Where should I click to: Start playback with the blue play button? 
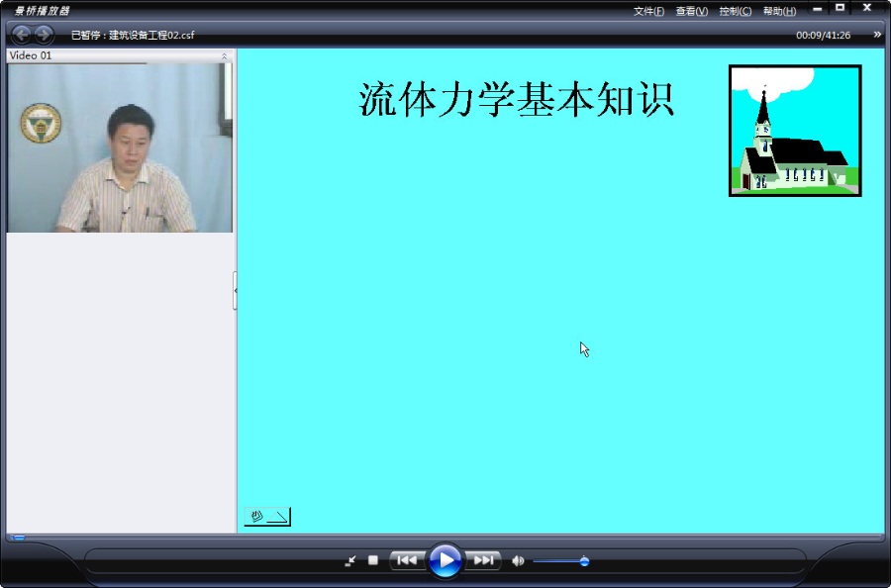[445, 560]
